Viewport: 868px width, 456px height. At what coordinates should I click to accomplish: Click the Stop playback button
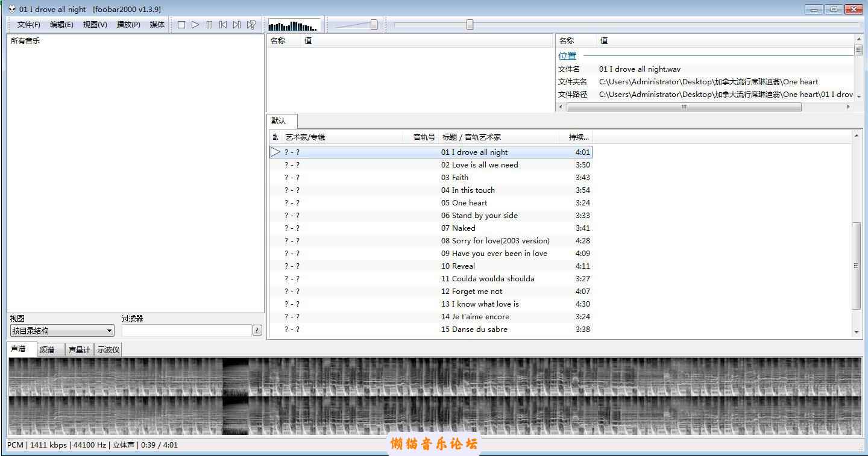181,25
